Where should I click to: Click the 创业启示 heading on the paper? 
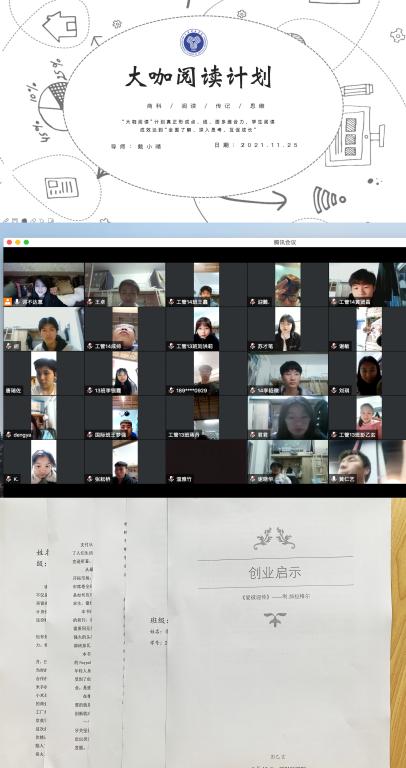pyautogui.click(x=275, y=573)
